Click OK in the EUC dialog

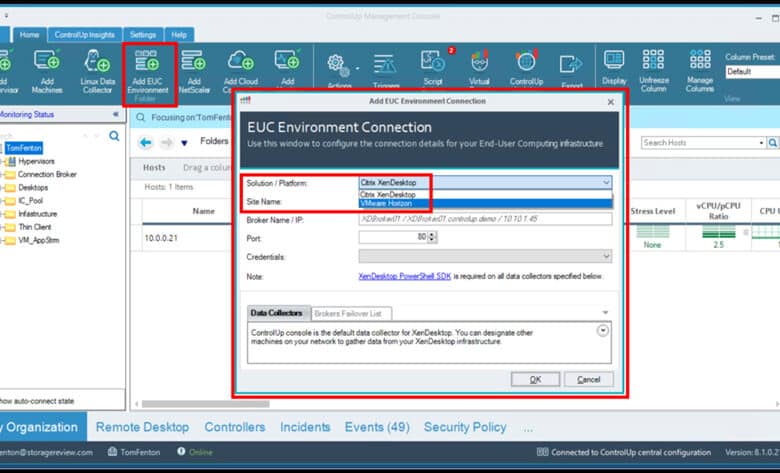535,379
